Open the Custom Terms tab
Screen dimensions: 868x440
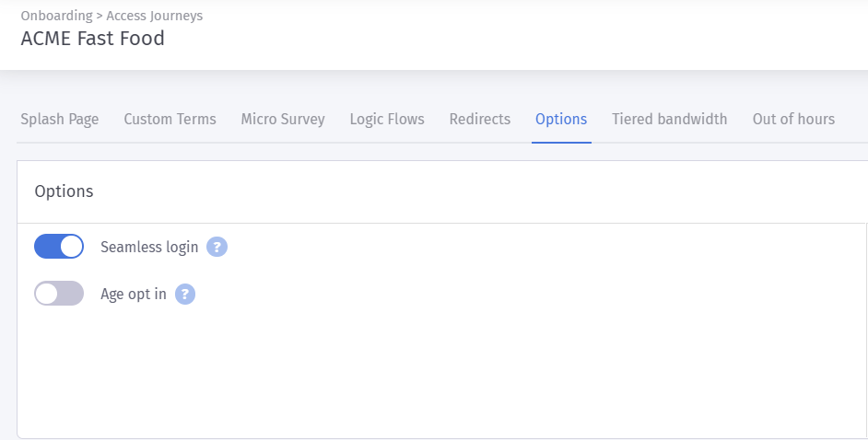click(170, 120)
